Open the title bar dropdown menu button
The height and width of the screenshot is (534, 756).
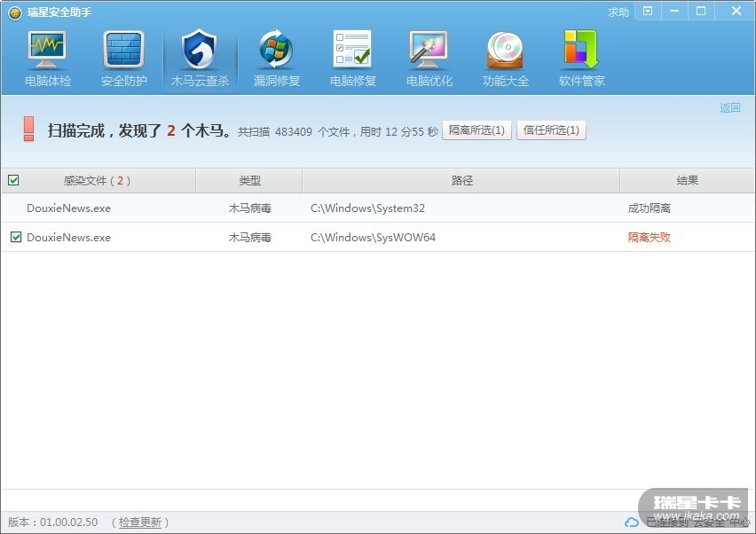[648, 11]
